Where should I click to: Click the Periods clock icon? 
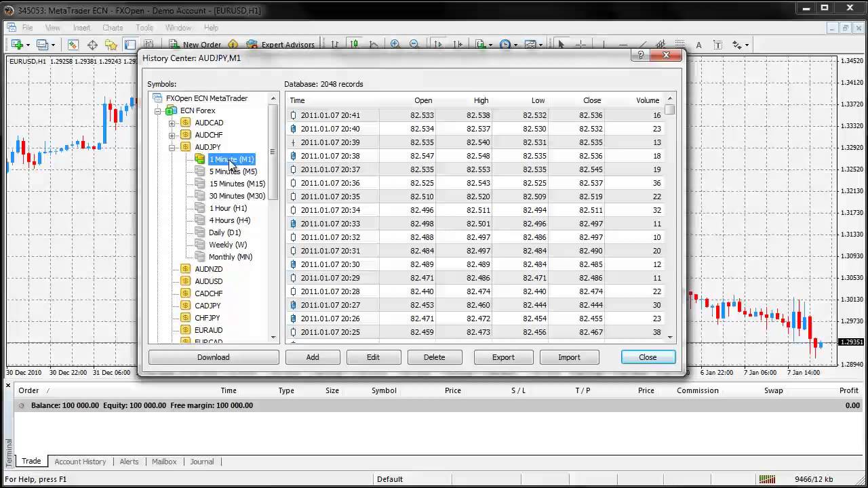pos(505,45)
